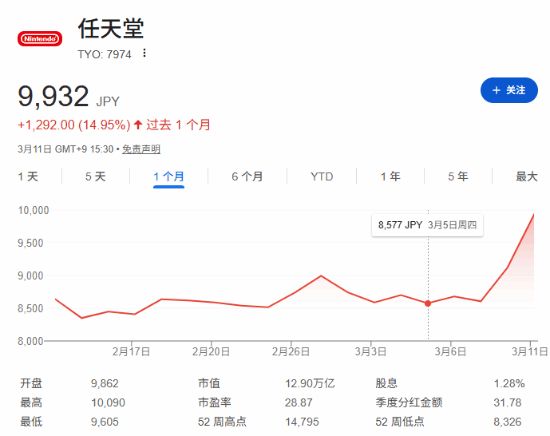Screen dimensions: 550x436
Task: Select the 5 年 range tab
Action: (458, 176)
